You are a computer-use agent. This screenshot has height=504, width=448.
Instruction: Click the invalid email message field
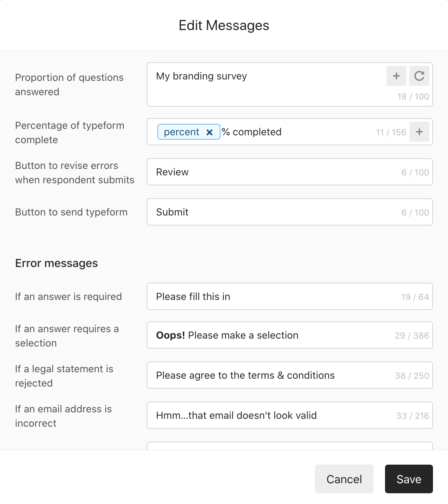pyautogui.click(x=289, y=415)
